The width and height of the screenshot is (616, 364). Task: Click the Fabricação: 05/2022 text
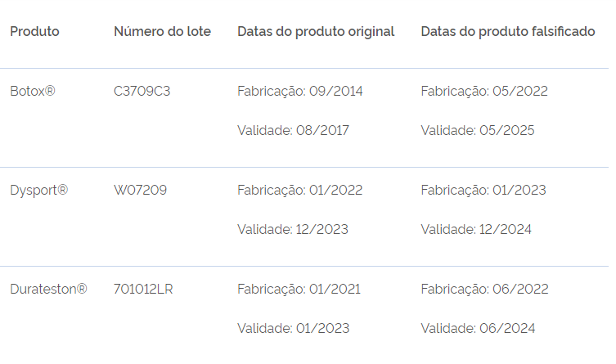click(x=484, y=91)
